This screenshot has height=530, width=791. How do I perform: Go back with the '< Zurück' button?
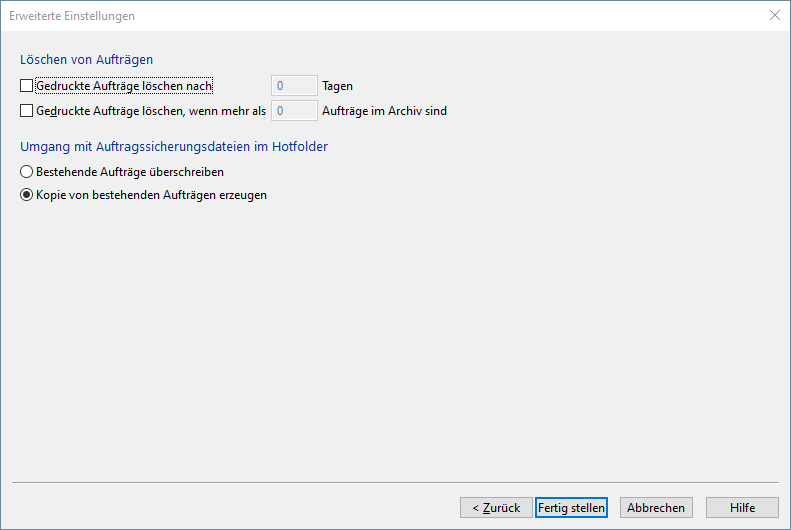tap(496, 508)
